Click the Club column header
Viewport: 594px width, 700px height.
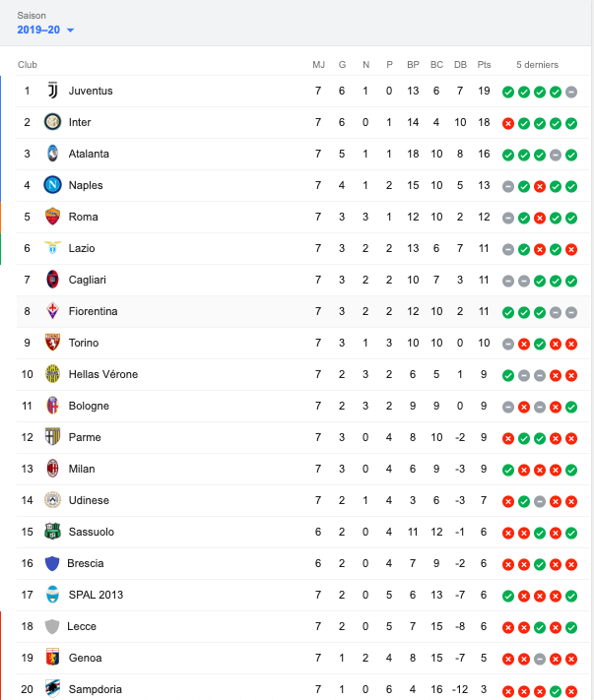[x=28, y=65]
